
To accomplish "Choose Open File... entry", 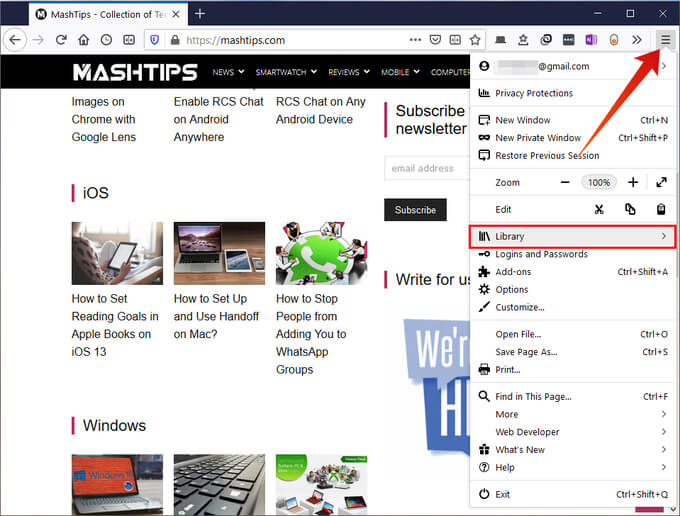I will [572, 334].
